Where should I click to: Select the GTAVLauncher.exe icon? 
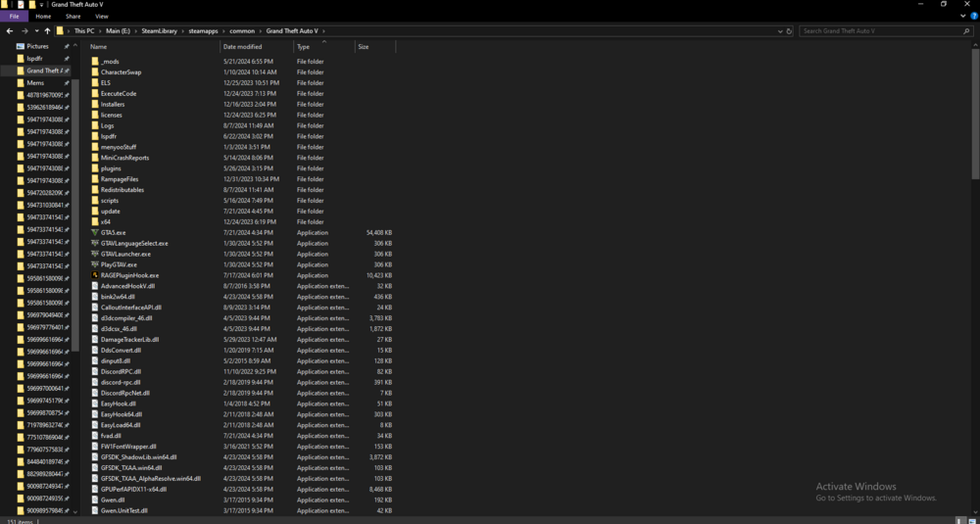coord(95,254)
